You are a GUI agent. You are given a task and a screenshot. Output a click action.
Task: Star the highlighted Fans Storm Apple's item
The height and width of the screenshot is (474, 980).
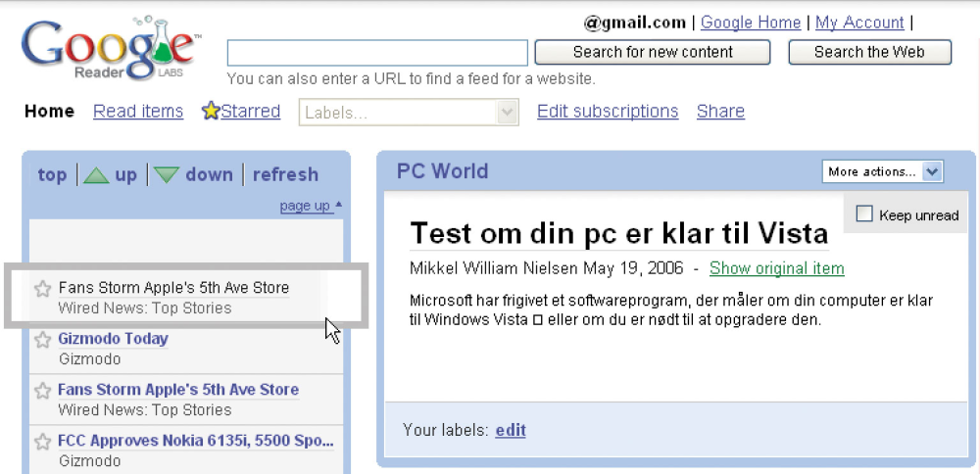[x=42, y=289]
